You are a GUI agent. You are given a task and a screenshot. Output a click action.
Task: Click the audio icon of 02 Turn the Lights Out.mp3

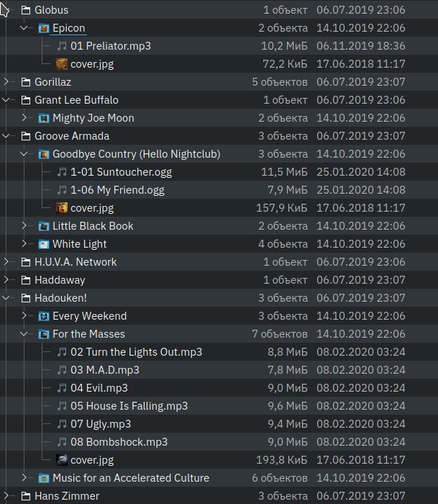[62, 352]
